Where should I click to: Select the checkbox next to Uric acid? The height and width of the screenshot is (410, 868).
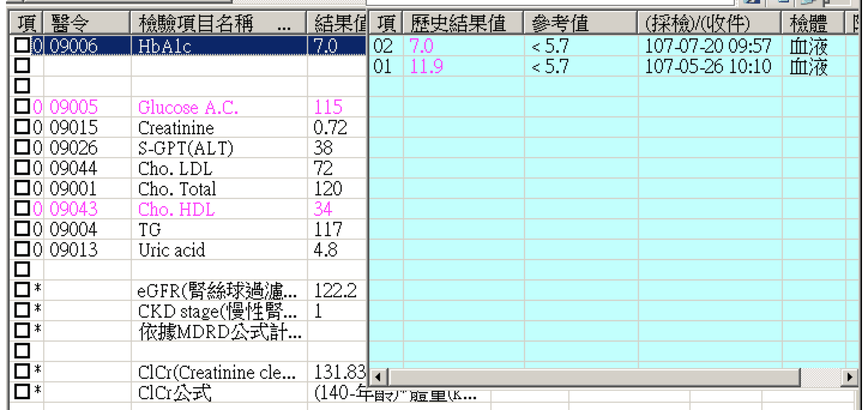(22, 249)
